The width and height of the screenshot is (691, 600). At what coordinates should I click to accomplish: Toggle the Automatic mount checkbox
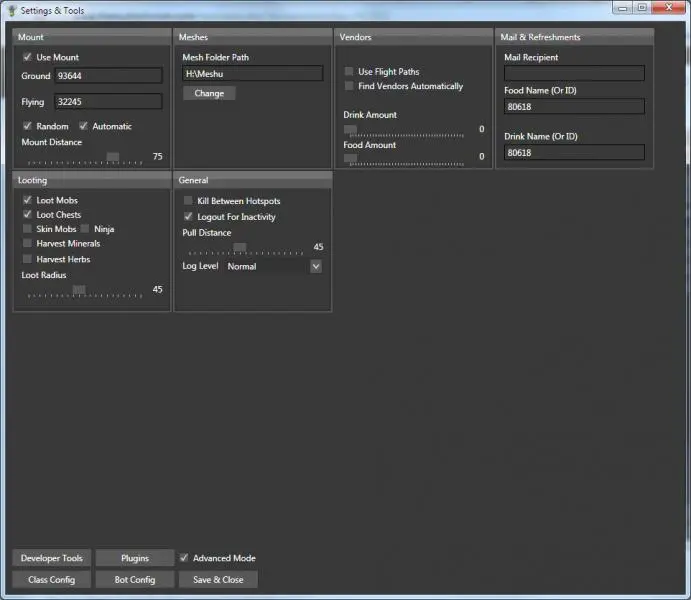coord(84,127)
